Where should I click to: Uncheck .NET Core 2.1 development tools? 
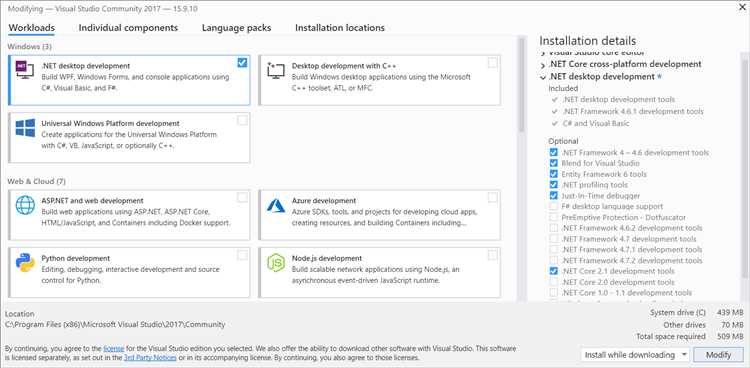coord(553,271)
